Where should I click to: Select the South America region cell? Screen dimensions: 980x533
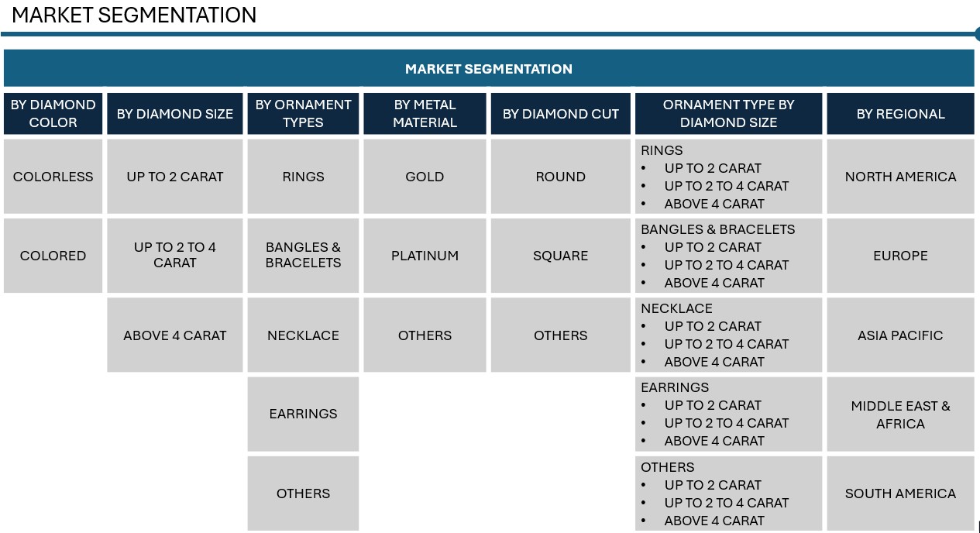pos(900,493)
